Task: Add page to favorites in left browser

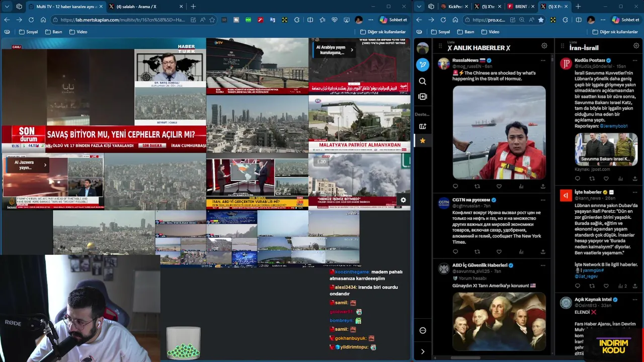Action: click(x=212, y=20)
